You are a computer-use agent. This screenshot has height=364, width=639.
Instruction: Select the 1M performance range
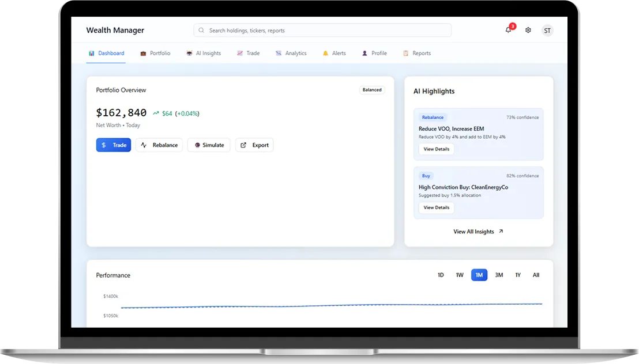tap(479, 275)
